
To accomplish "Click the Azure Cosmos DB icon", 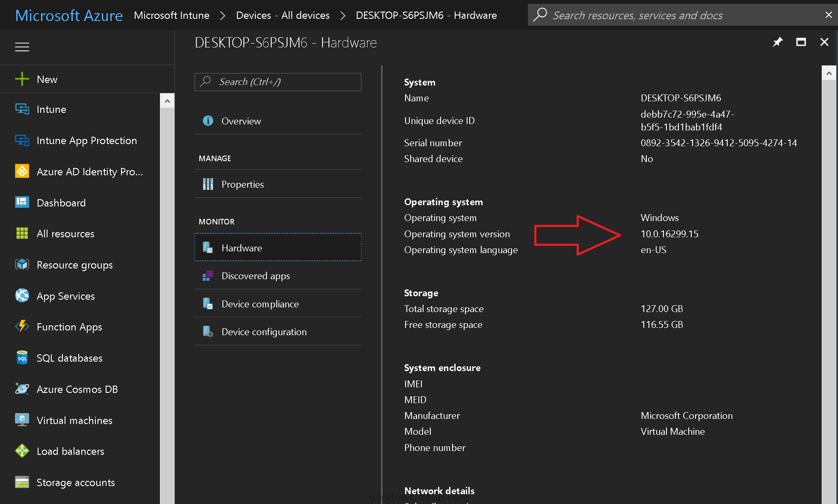I will click(x=22, y=389).
